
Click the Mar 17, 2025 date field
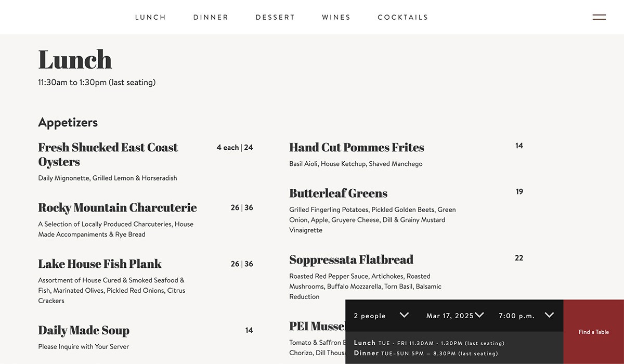(x=450, y=316)
